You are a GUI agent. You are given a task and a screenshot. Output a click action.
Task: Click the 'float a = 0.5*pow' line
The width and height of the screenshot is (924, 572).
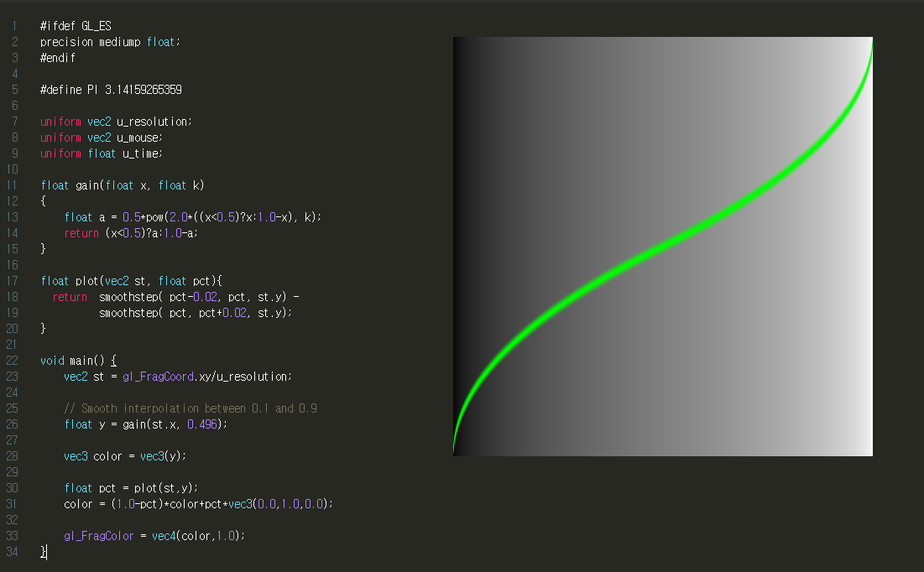pyautogui.click(x=193, y=216)
